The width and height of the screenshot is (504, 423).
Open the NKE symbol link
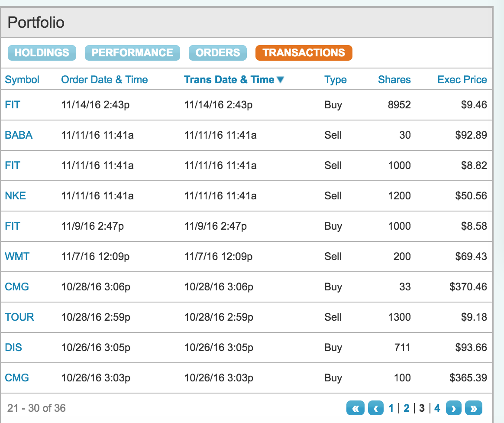pos(16,195)
